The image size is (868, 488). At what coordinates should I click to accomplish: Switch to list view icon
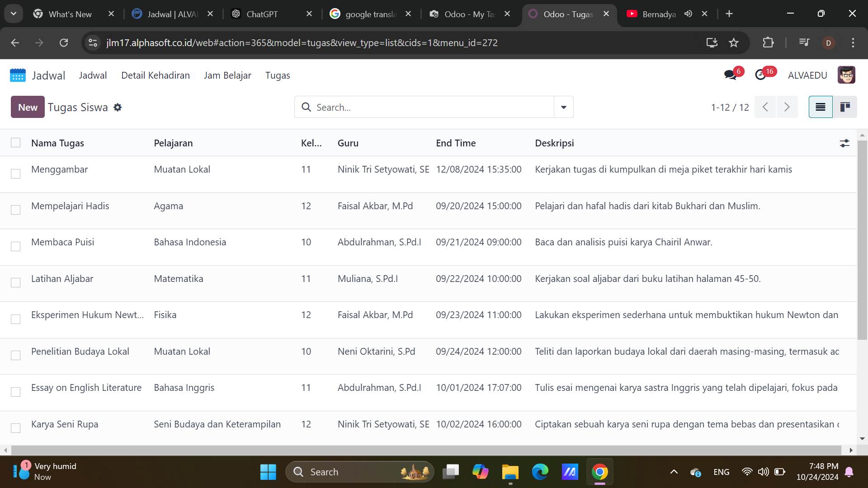820,107
